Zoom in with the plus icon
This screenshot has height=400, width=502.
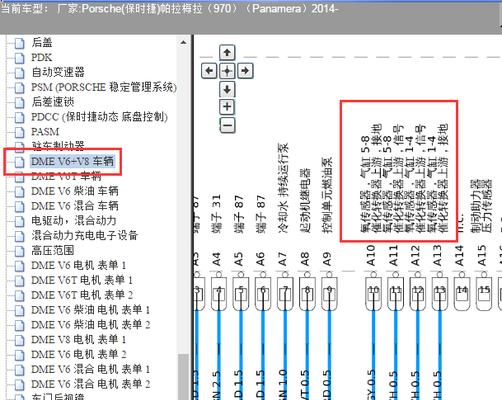[x=227, y=107]
